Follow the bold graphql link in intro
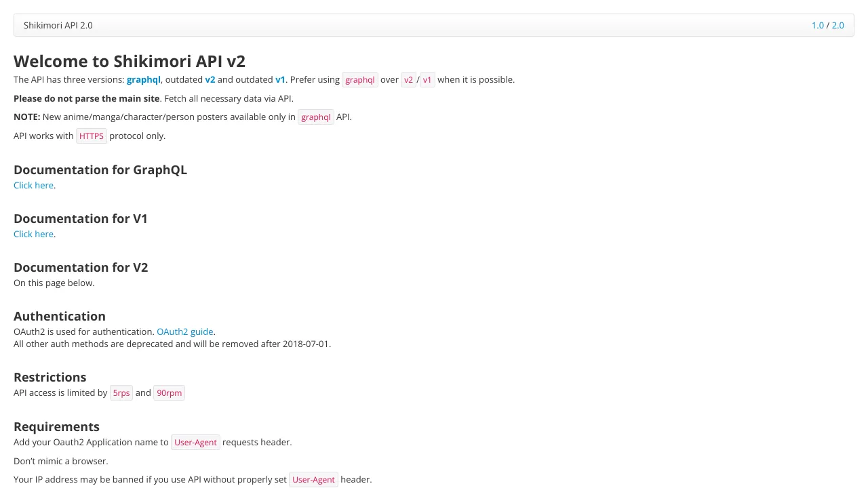The image size is (868, 488). [144, 79]
